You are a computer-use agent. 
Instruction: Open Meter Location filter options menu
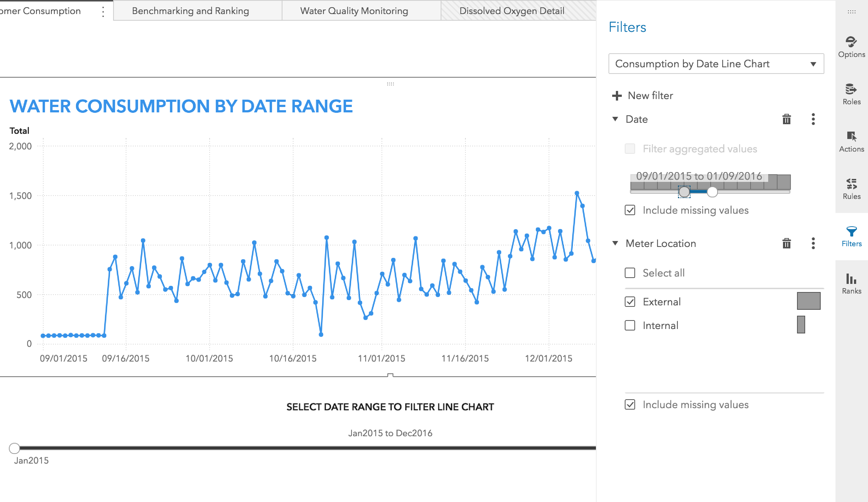coord(813,243)
